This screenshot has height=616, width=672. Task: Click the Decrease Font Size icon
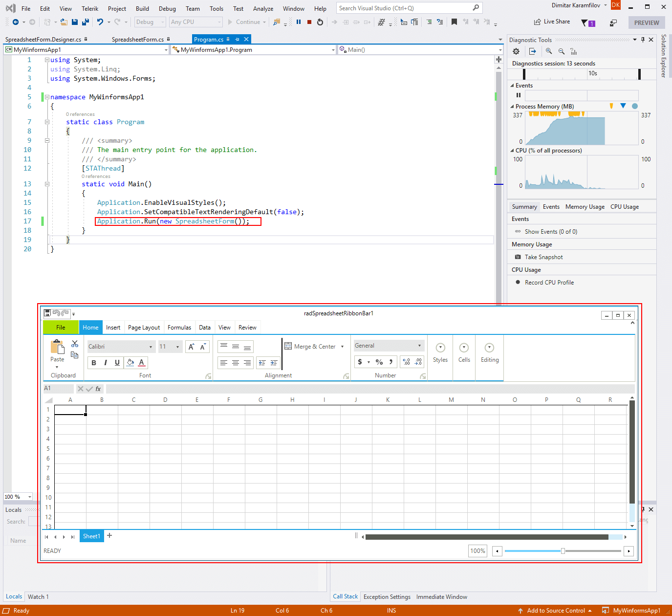click(x=203, y=347)
